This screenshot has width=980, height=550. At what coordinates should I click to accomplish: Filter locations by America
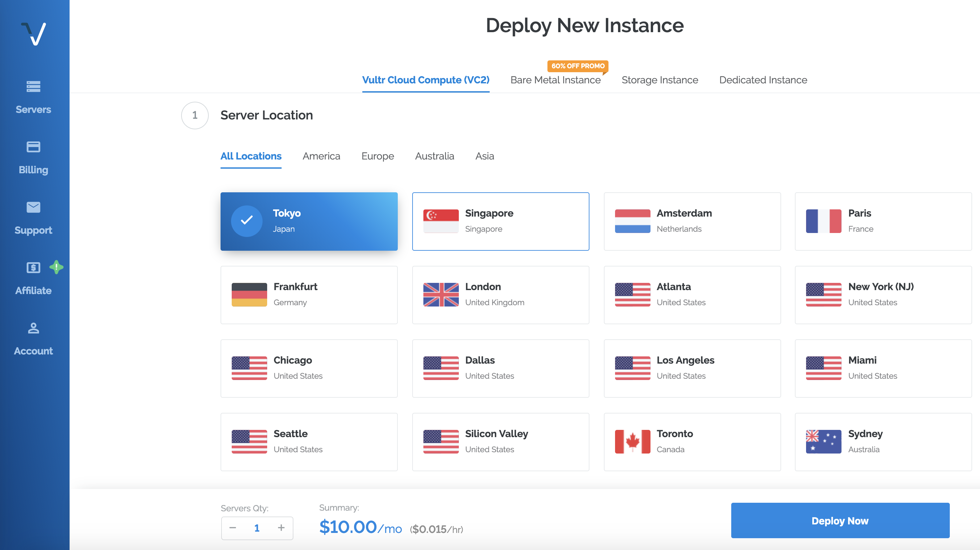pyautogui.click(x=321, y=156)
